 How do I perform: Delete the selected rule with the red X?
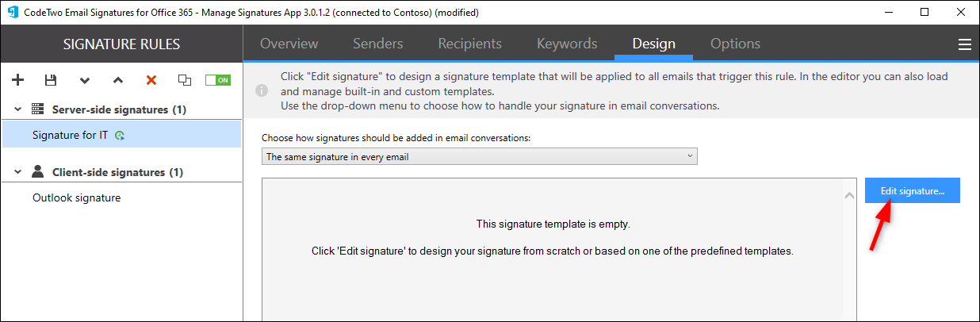(151, 80)
